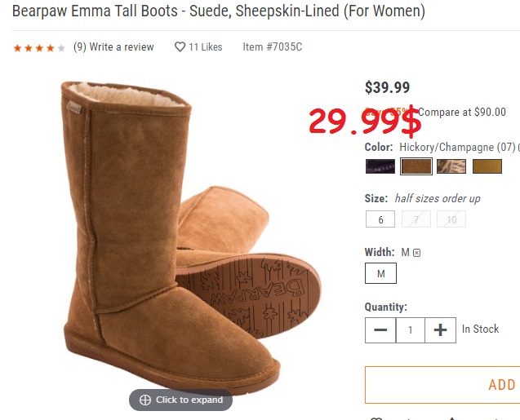Screen dimensions: 520x420
Task: Select the dark navy color swatch
Action: click(x=380, y=166)
